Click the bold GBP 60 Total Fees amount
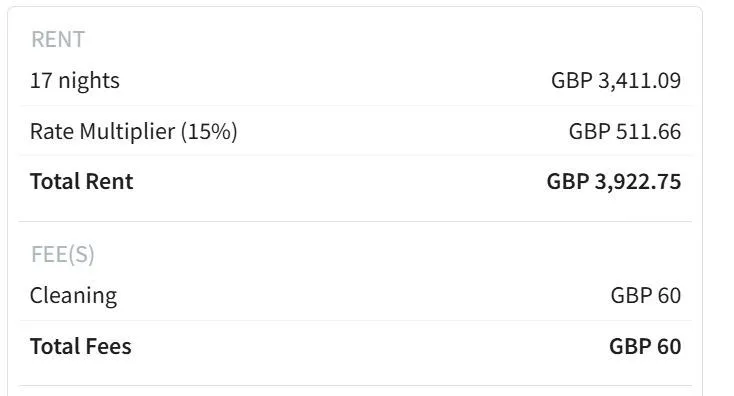Screen dimensions: 734x396 point(645,347)
